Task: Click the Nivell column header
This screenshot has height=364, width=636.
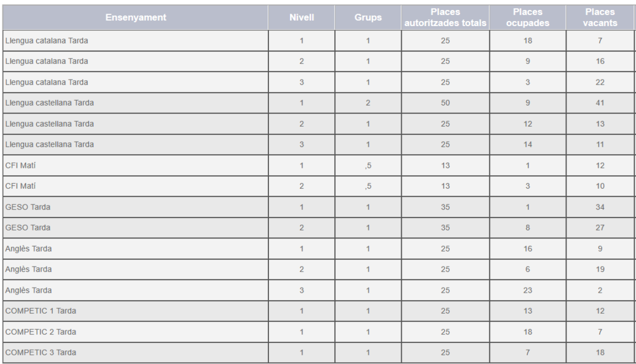Action: coord(302,17)
